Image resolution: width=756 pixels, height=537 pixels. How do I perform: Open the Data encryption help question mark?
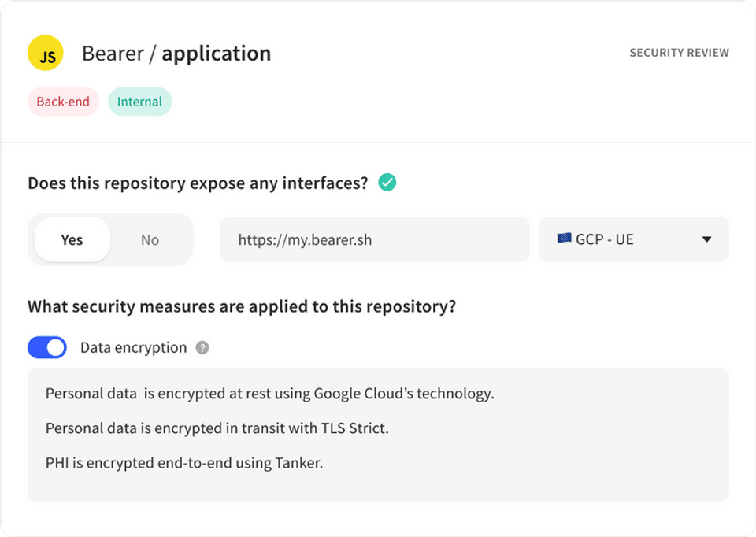(202, 347)
